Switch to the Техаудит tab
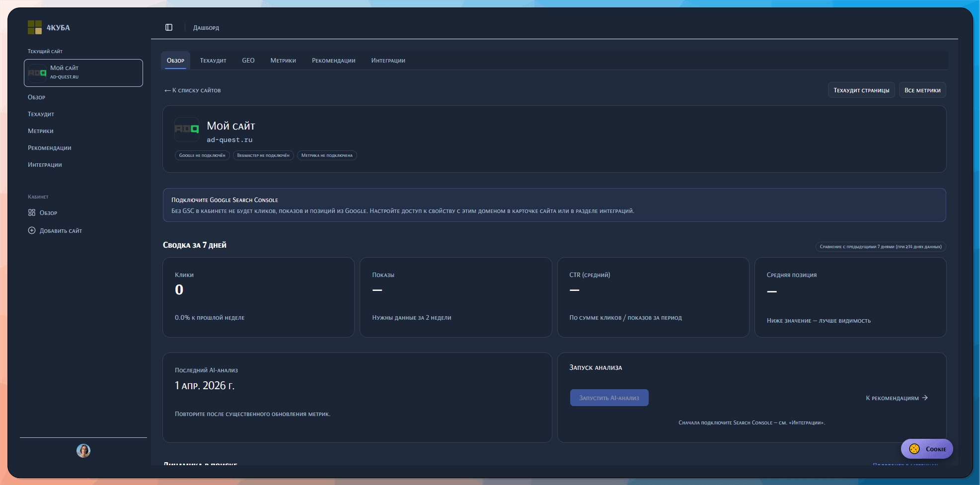The image size is (980, 485). tap(213, 61)
